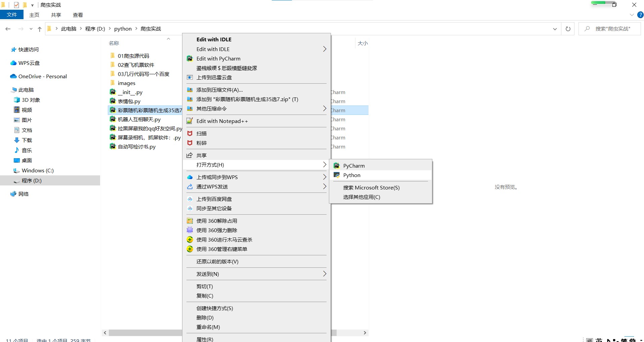Screen dimensions: 644x342
Task: Click the archive icon beside 添加到压缩文件(A)...
Action: (190, 90)
